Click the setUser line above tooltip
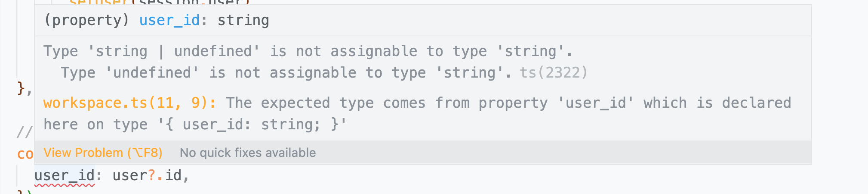 coord(159,2)
